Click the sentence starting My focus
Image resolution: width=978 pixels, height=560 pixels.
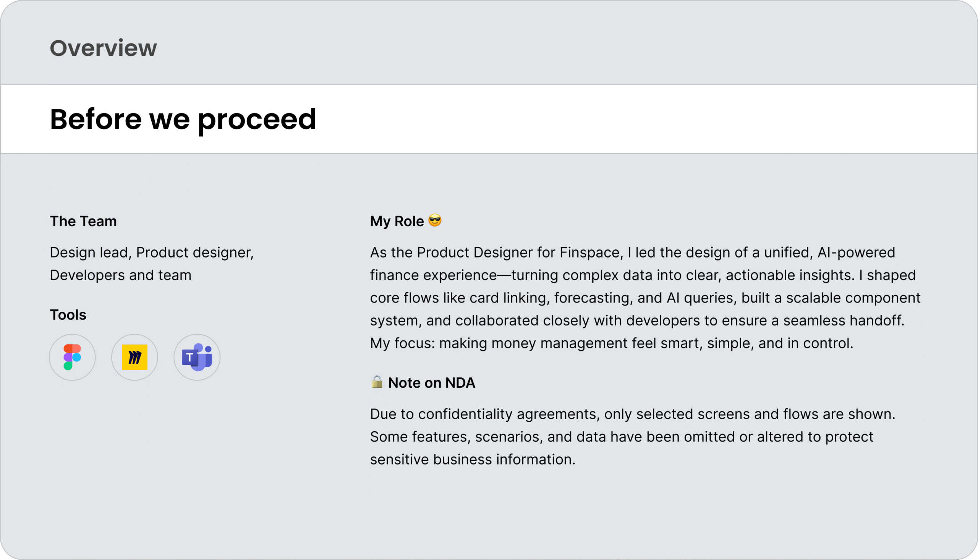pos(612,343)
